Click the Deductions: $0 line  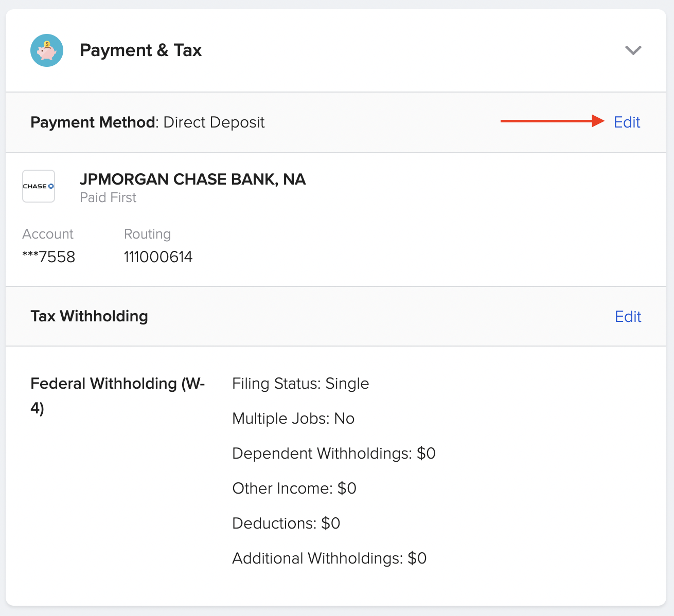(x=286, y=523)
